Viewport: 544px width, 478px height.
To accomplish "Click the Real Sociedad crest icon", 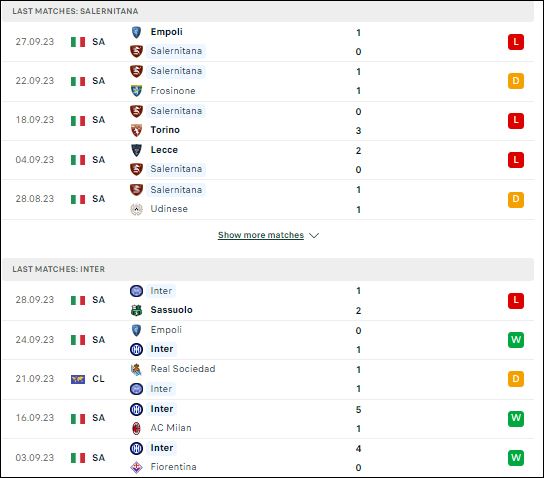I will pyautogui.click(x=136, y=369).
